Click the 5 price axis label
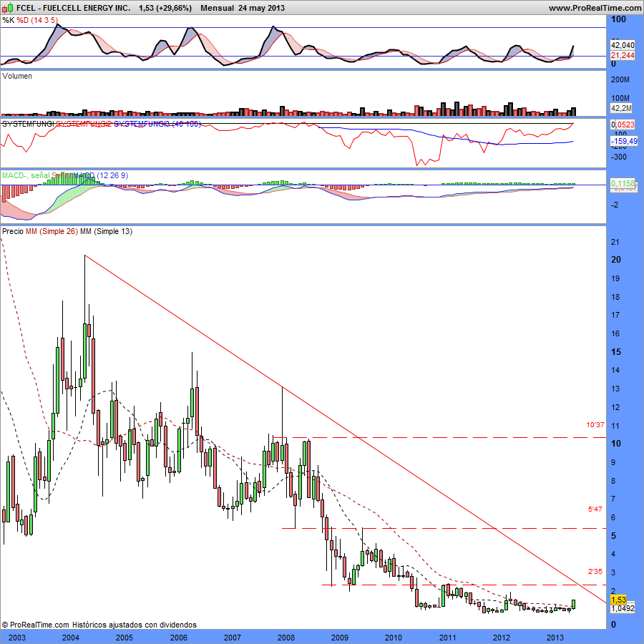The width and height of the screenshot is (644, 644). (614, 536)
